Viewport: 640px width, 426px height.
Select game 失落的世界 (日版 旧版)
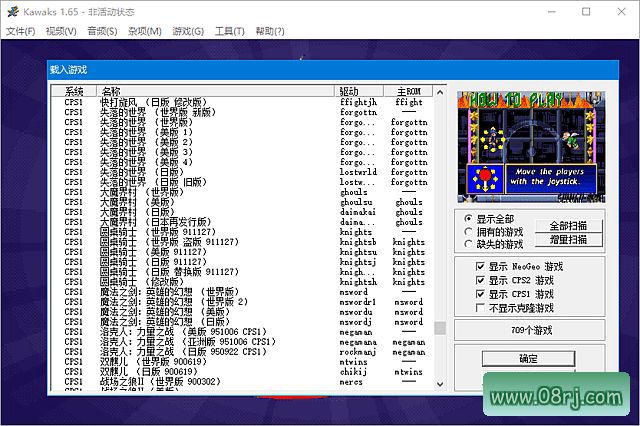[242, 182]
